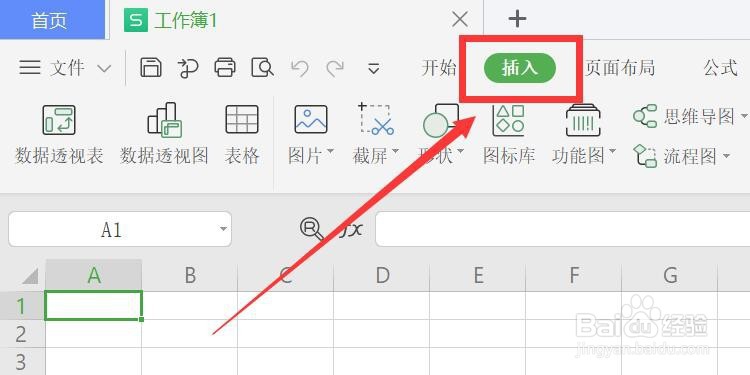Switch to the 开始 tab
Image resolution: width=750 pixels, height=375 pixels.
coord(439,68)
